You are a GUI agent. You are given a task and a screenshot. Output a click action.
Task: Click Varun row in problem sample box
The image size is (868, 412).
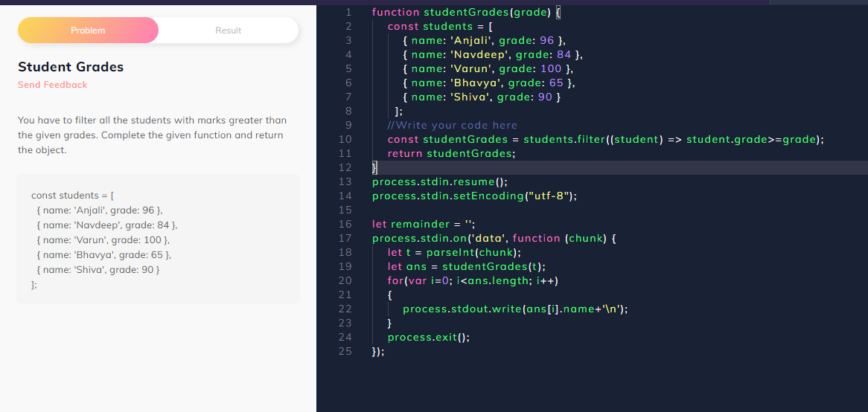[103, 240]
